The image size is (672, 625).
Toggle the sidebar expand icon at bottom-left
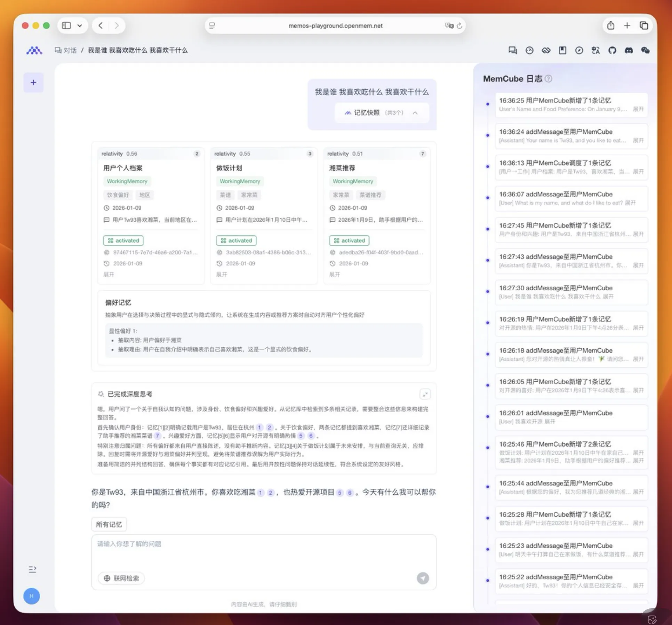32,569
